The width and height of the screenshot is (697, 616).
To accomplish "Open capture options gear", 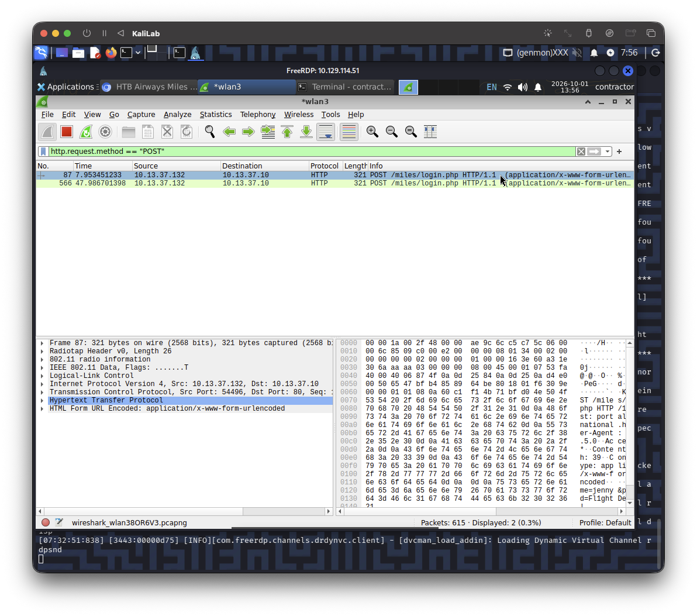I will [105, 132].
